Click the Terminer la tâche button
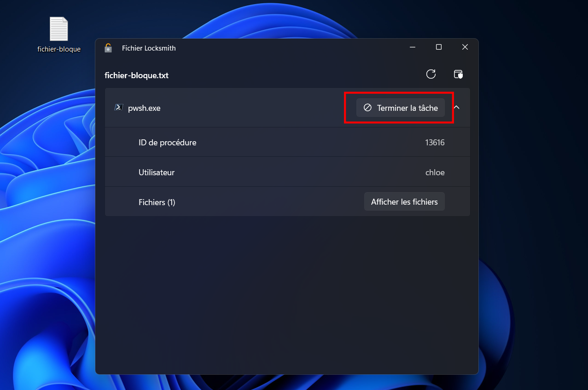 (x=401, y=108)
